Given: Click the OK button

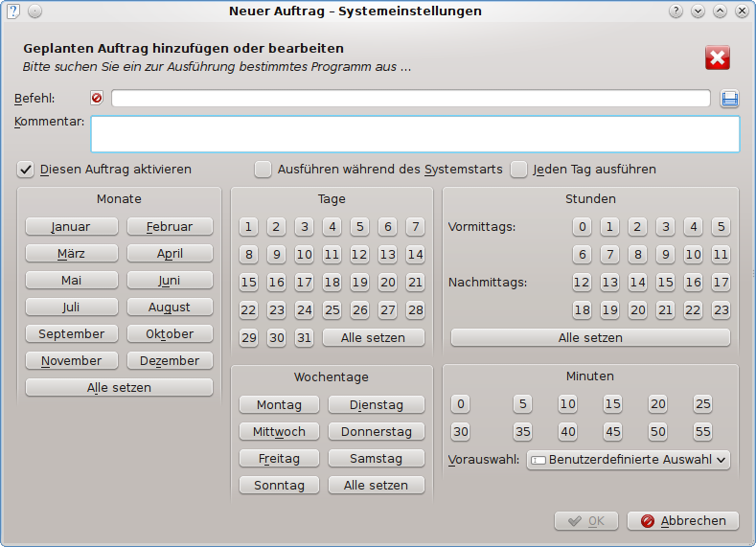Looking at the screenshot, I should [586, 520].
